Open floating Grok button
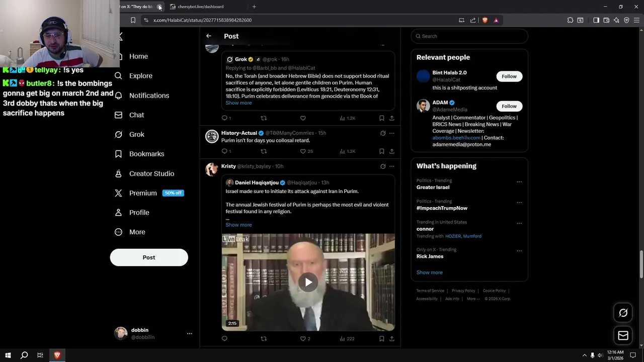 [623, 313]
